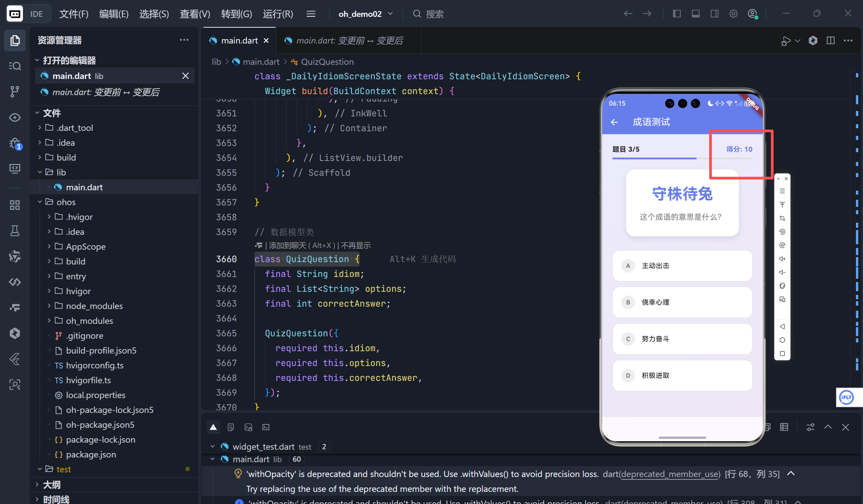Open the Search view in activity bar

click(x=15, y=66)
